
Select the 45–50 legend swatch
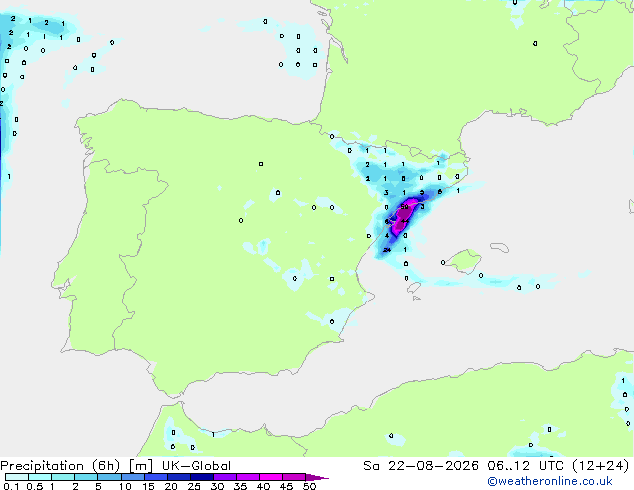click(294, 477)
